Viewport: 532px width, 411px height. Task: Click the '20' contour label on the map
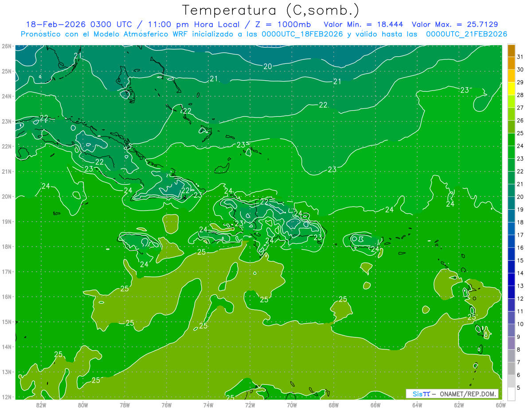pos(268,67)
